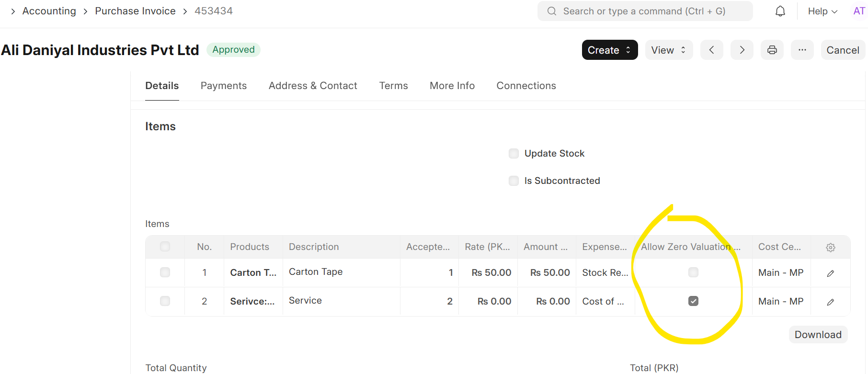Open the View dropdown

[669, 50]
